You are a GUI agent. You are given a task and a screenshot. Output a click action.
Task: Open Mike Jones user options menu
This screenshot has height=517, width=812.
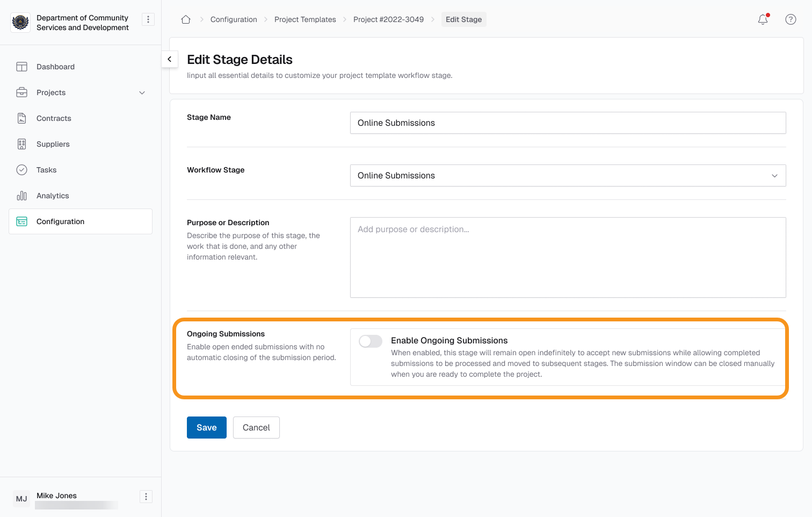tap(146, 497)
